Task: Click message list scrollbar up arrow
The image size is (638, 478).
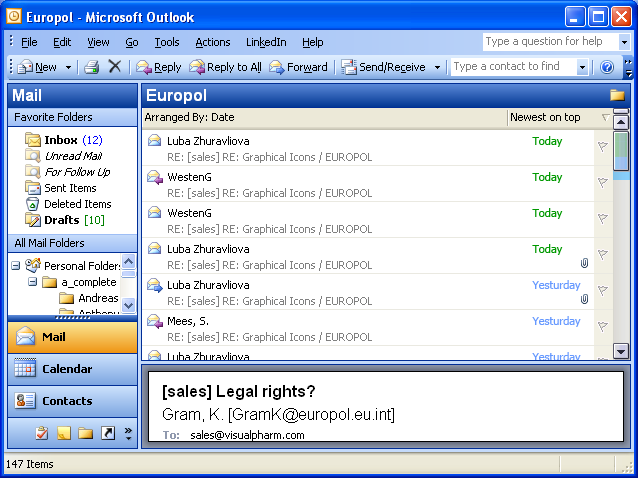Action: [x=621, y=122]
